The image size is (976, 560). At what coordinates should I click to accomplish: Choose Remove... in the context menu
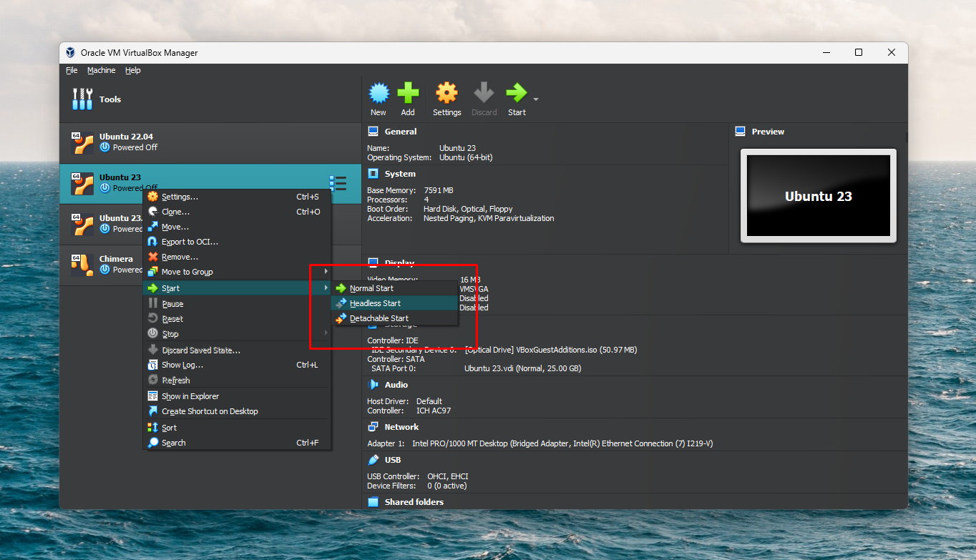coord(237,257)
